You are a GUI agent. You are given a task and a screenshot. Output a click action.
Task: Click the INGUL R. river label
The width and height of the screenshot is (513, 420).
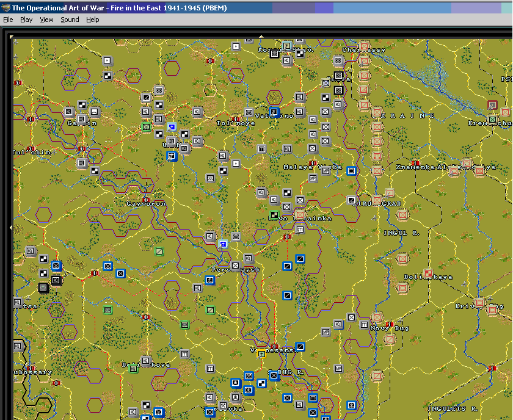point(401,233)
